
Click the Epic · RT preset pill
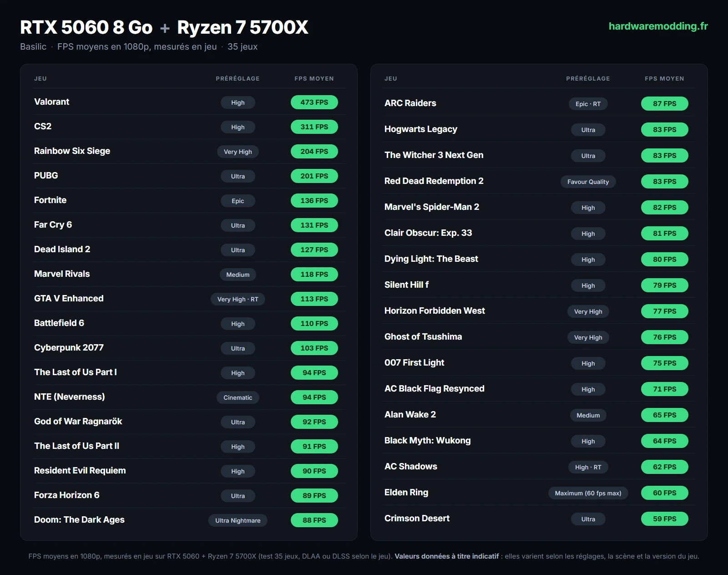(x=588, y=104)
